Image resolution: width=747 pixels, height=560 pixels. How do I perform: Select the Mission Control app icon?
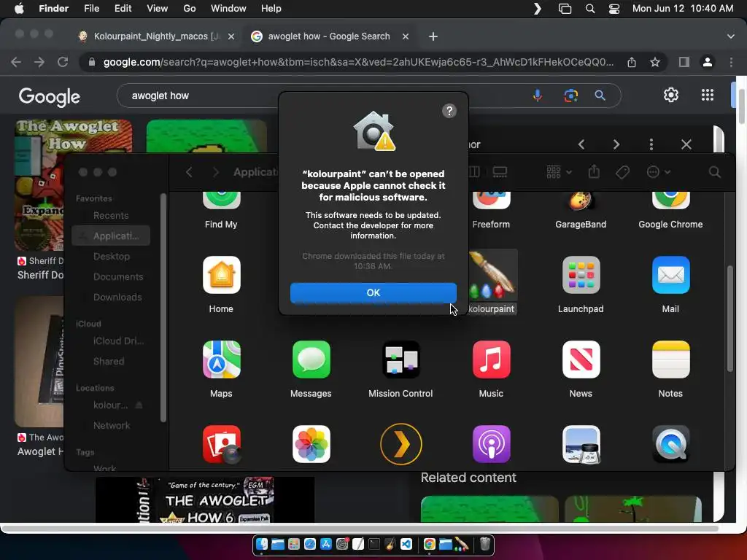pos(400,359)
